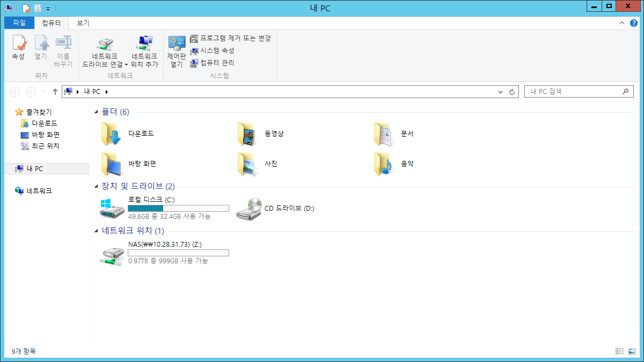The width and height of the screenshot is (644, 362).
Task: Select the CD 드라이브 (D:)
Action: 276,208
